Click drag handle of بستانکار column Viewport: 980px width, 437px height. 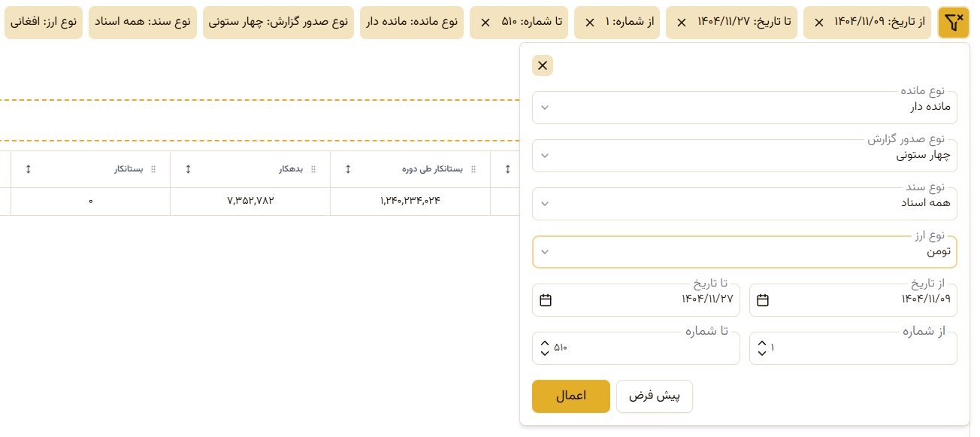153,169
